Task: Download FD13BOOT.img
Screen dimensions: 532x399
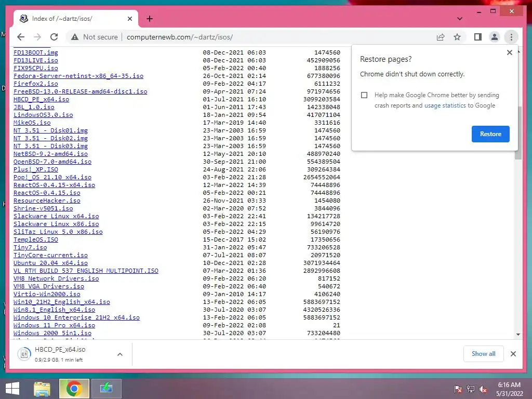Action: [36, 52]
